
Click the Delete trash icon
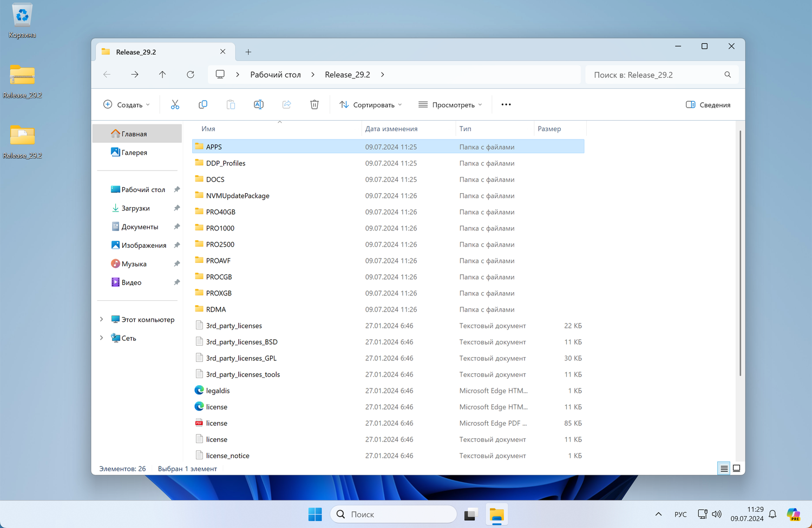[315, 104]
